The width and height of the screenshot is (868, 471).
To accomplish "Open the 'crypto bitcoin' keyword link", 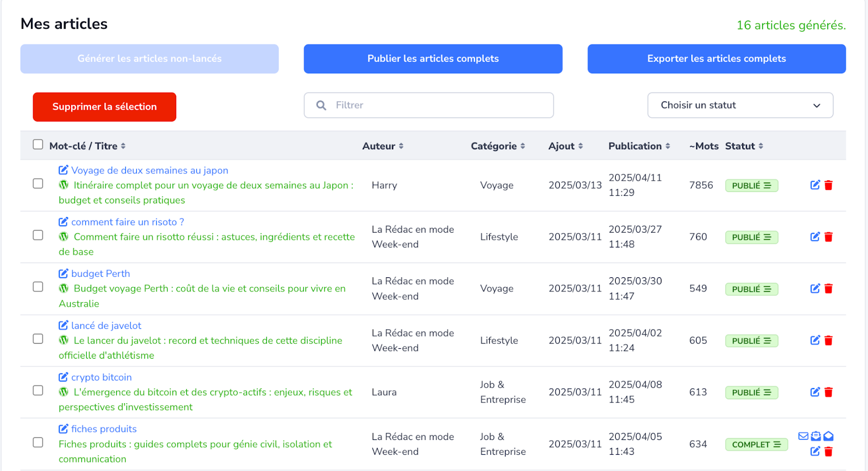I will (x=101, y=377).
